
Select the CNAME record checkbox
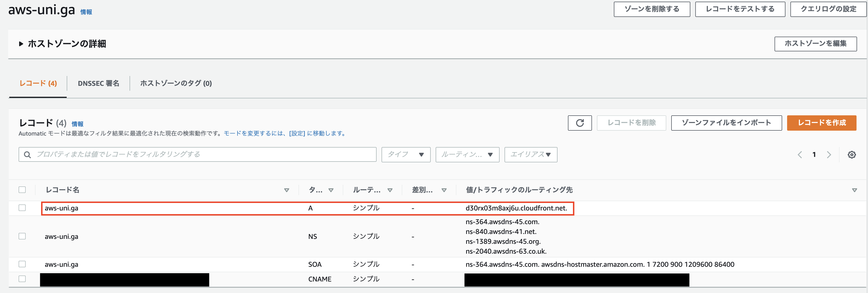[x=22, y=279]
